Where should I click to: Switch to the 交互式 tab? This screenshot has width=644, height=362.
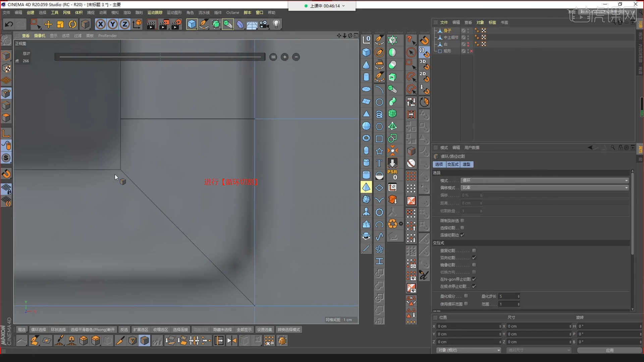pos(453,164)
